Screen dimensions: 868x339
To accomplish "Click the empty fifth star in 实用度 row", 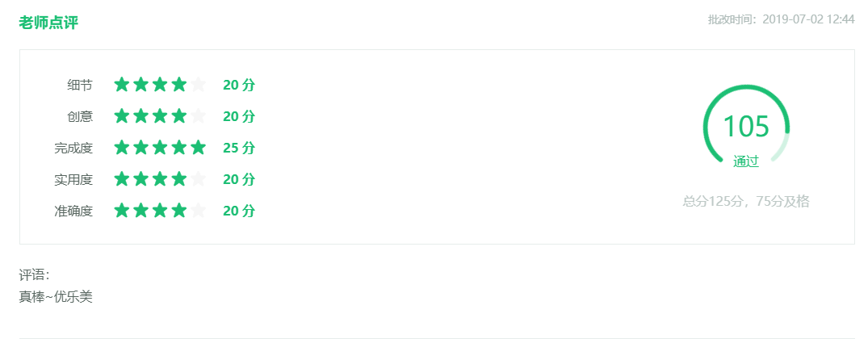I will [x=198, y=179].
